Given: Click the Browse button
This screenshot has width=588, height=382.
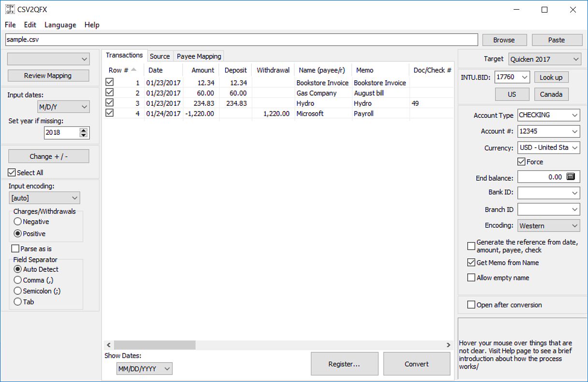Looking at the screenshot, I should [x=504, y=40].
